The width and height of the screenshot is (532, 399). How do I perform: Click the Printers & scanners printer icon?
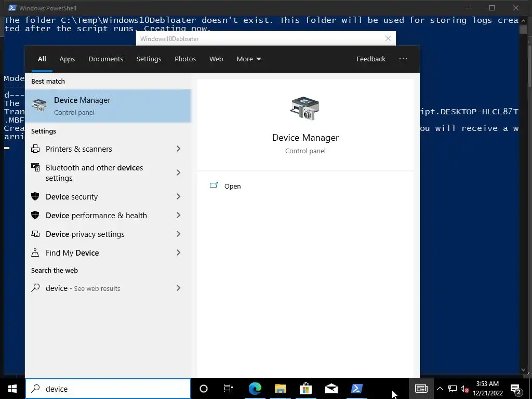click(35, 149)
